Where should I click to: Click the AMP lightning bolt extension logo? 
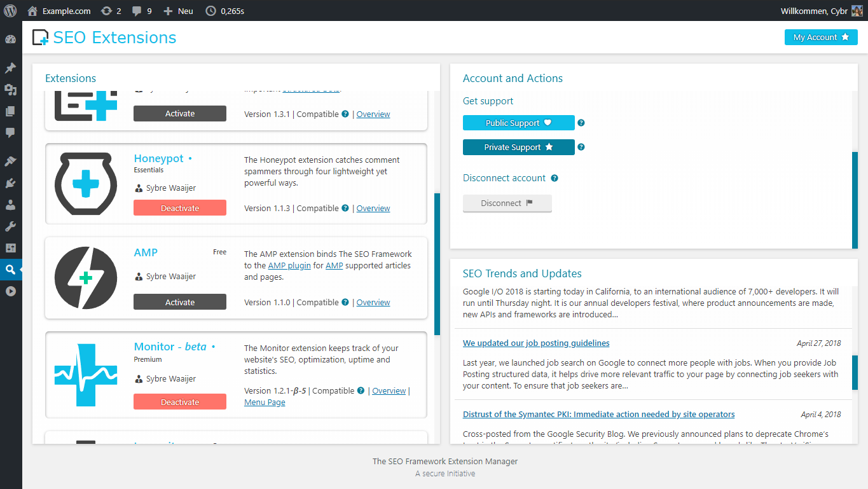(x=86, y=278)
